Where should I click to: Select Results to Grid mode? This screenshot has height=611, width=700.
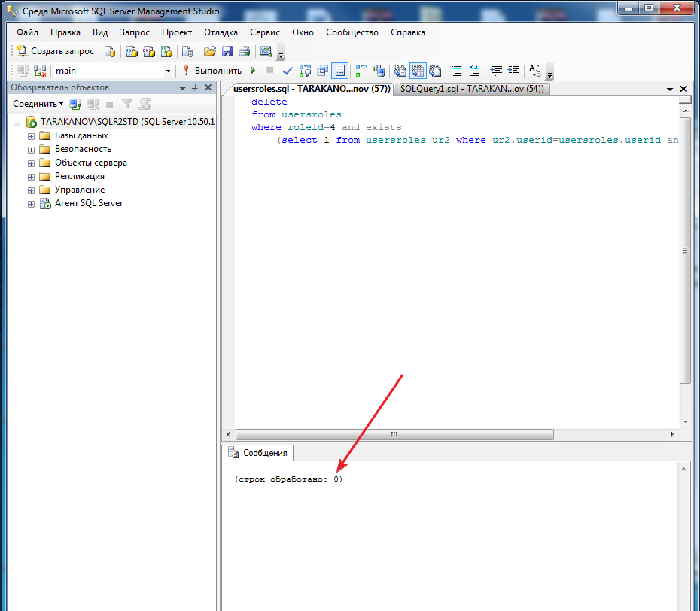(x=418, y=71)
